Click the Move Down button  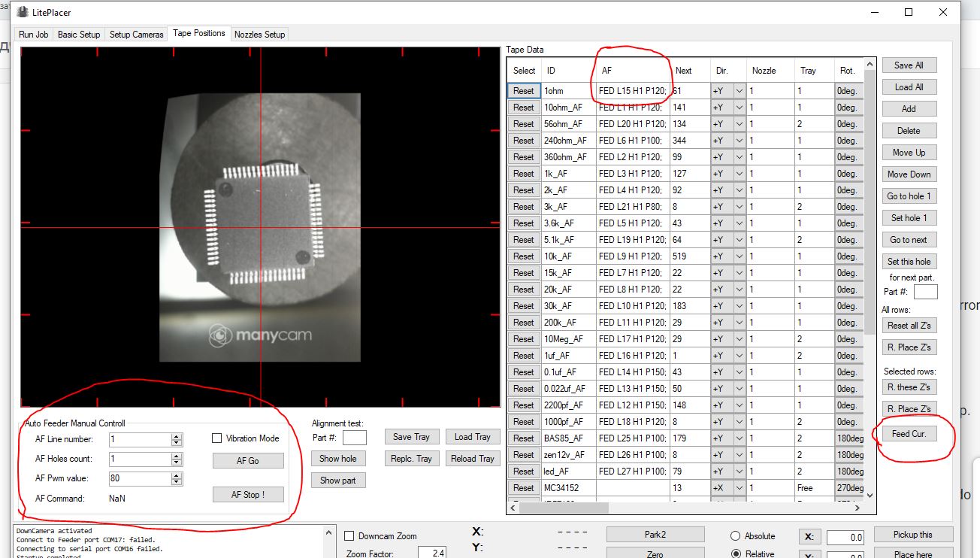[x=909, y=174]
